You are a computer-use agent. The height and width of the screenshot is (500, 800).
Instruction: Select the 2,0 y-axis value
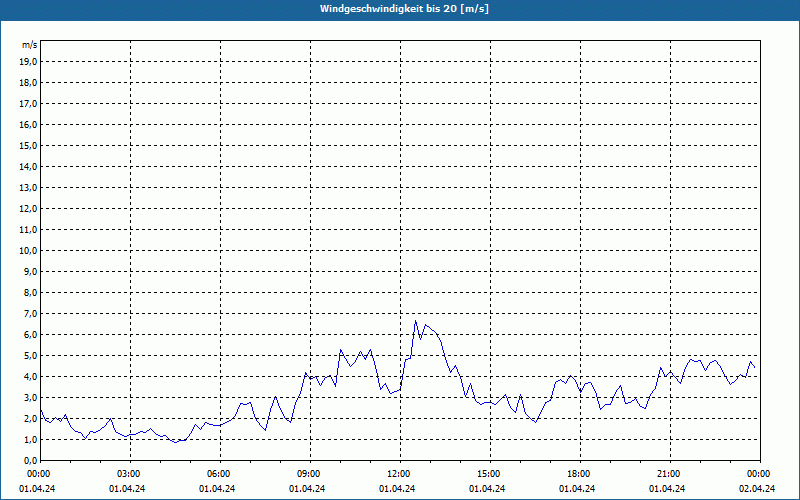[30, 418]
